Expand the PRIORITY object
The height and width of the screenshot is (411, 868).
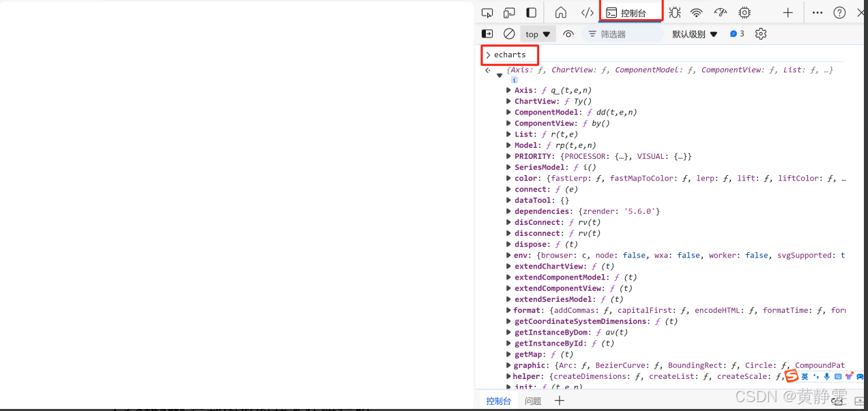click(x=508, y=156)
